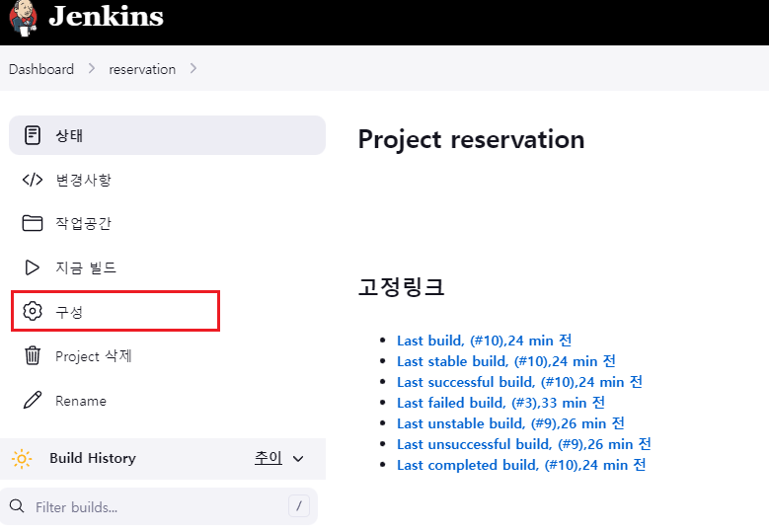
Task: Click the slash shortcut key hint
Action: coord(299,506)
